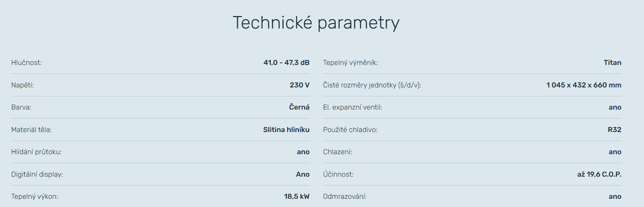Select the dimensions "1 045 x 432 x 660 mm"

point(584,85)
